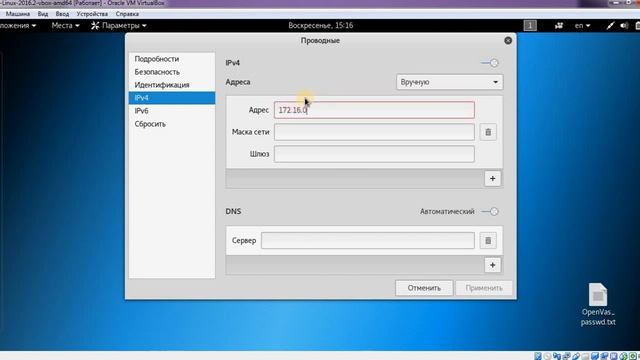Click VirtualBox USB status icon

coord(576,356)
